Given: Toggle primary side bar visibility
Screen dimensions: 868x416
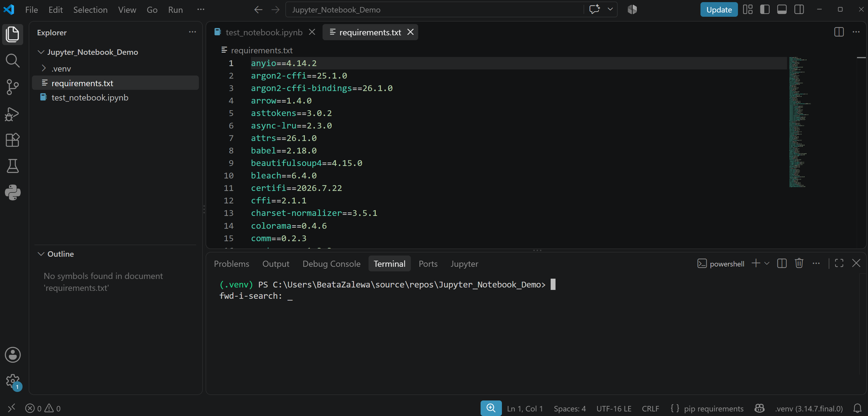Looking at the screenshot, I should click(x=765, y=9).
